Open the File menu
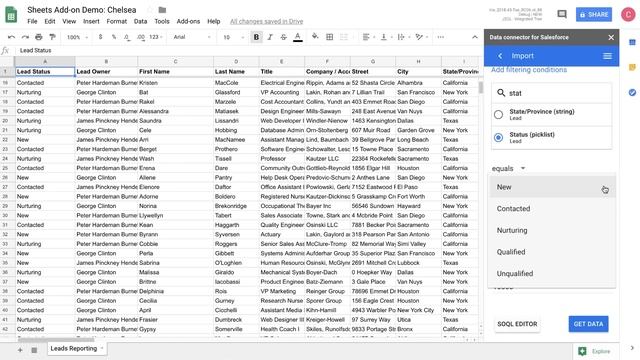Screen dimensions: 640x360 tap(32, 21)
